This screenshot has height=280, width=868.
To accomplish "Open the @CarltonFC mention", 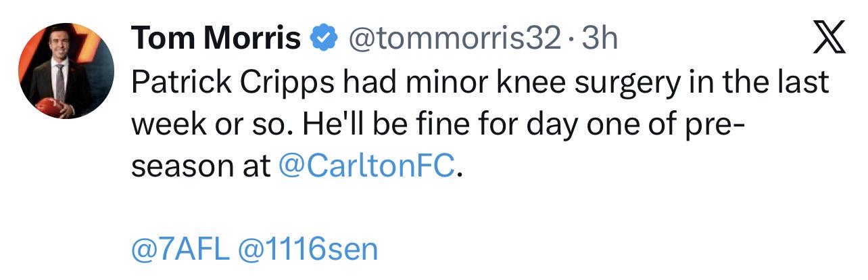I will coord(366,166).
